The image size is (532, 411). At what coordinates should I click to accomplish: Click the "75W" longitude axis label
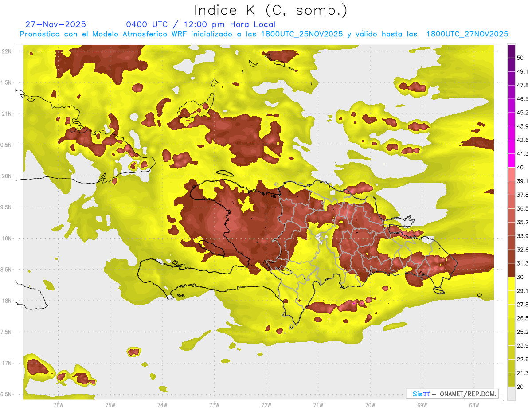tap(110, 405)
